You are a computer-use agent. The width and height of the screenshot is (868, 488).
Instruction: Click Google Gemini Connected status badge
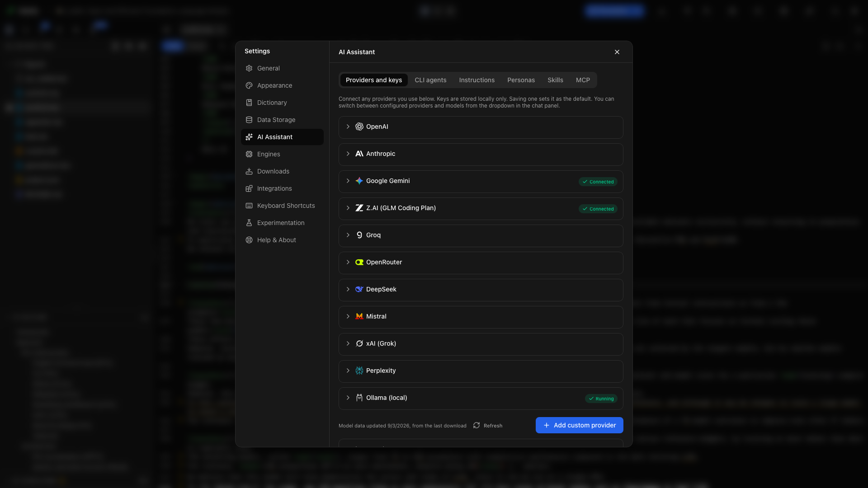coord(598,182)
